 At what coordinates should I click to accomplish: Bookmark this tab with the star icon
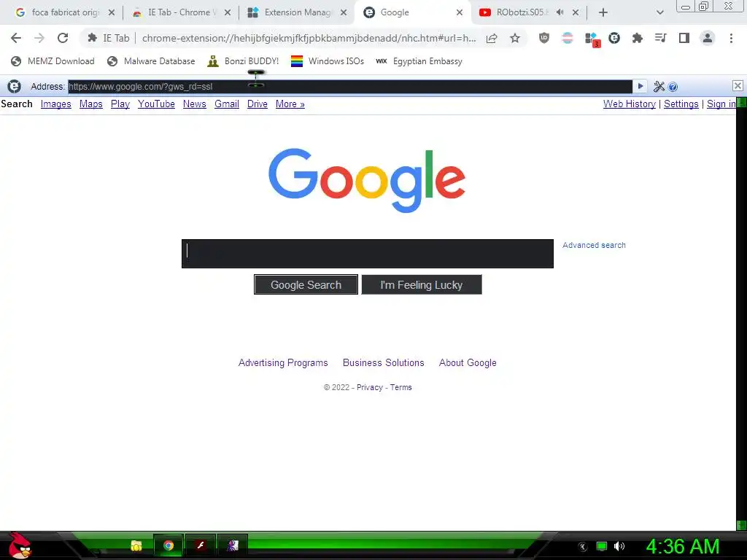tap(515, 38)
